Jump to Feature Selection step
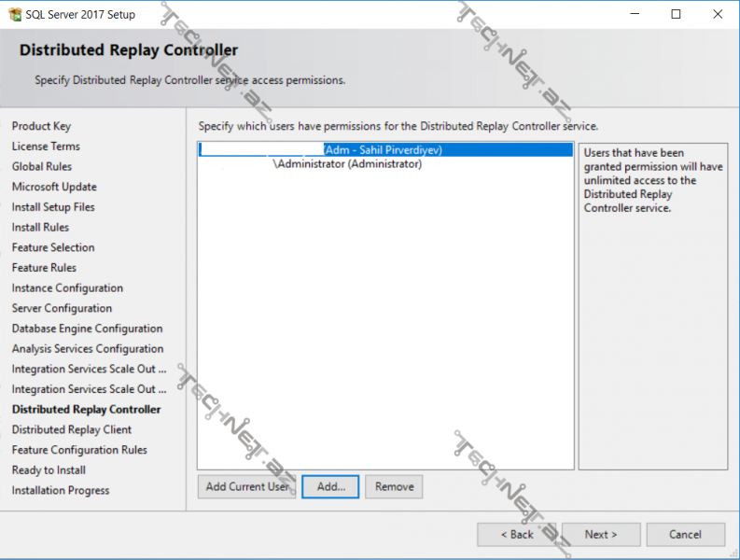The height and width of the screenshot is (560, 740). (53, 247)
